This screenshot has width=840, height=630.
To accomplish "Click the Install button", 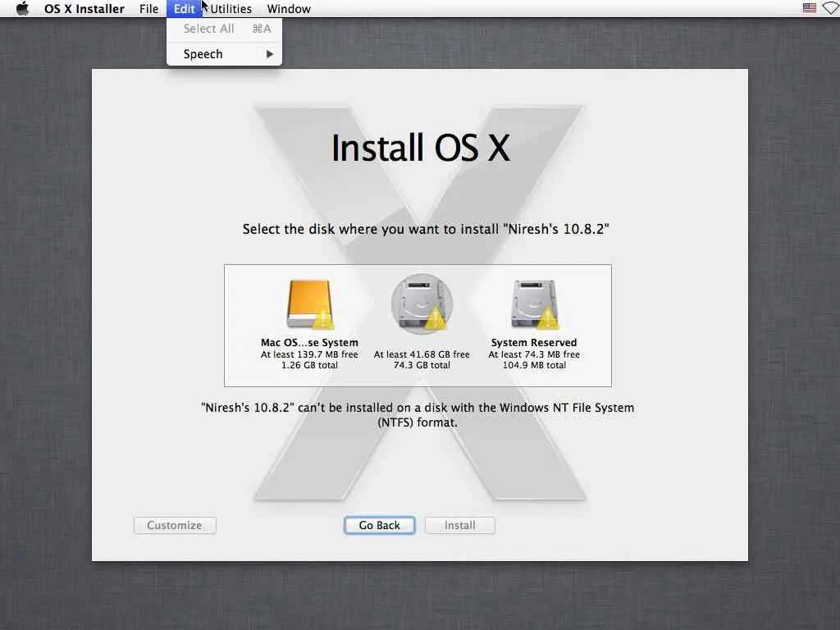I will tap(459, 525).
